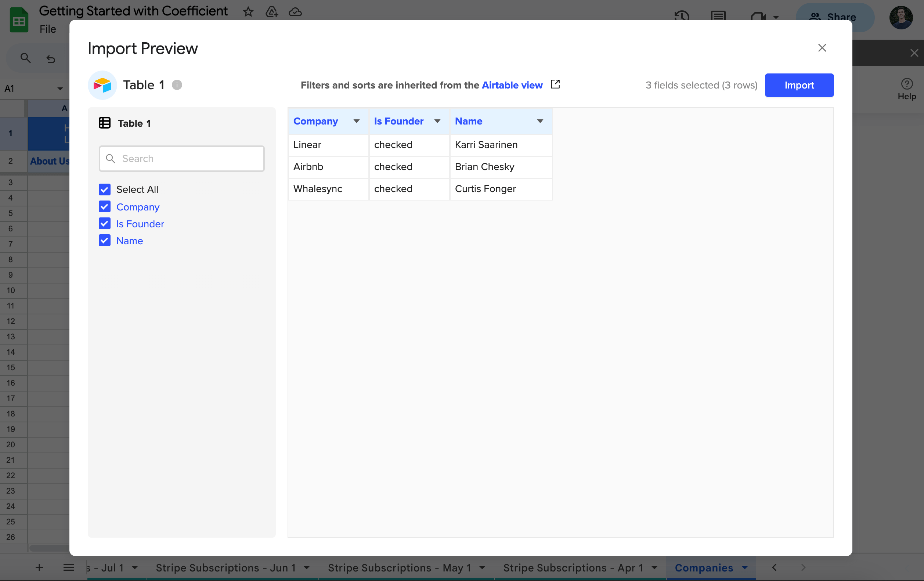
Task: Click the Search fields input box
Action: coord(181,159)
